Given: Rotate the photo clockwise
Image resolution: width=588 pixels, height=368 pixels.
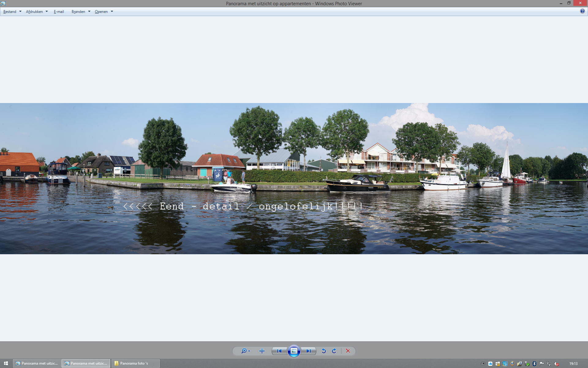Looking at the screenshot, I should [x=334, y=351].
